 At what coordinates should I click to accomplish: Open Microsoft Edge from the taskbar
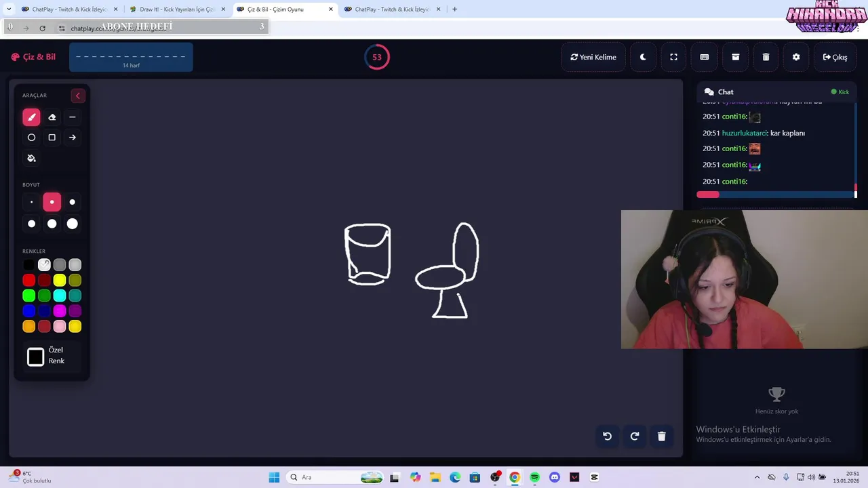click(455, 477)
